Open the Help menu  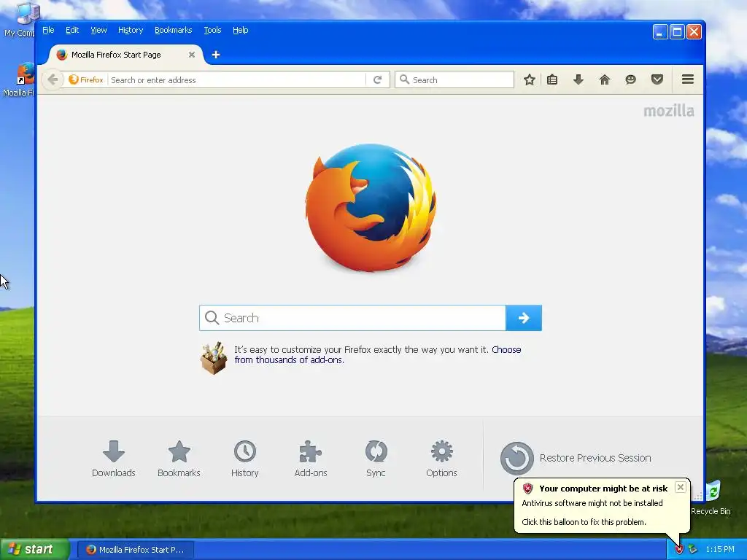[241, 30]
